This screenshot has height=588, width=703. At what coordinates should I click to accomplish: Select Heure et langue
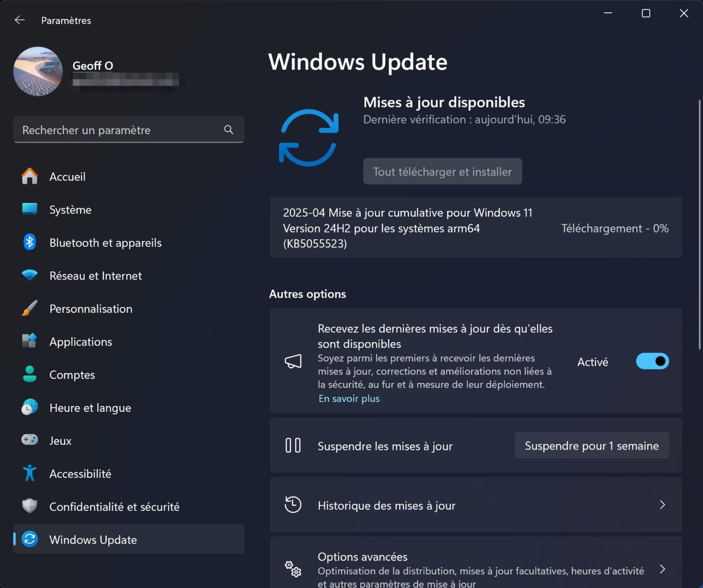pyautogui.click(x=129, y=408)
